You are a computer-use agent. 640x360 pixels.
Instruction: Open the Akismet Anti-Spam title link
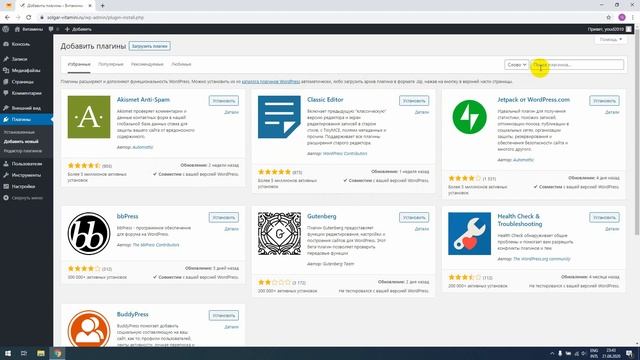click(143, 100)
